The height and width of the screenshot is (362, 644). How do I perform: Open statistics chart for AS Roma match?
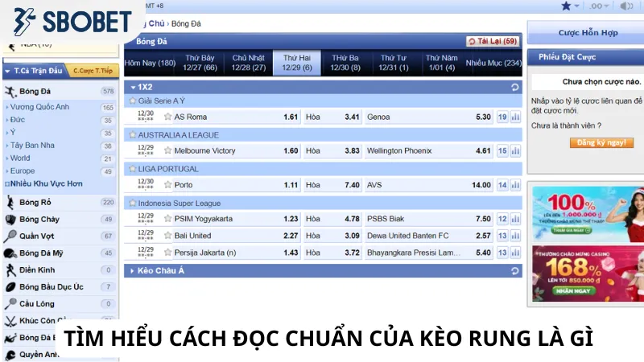tap(515, 117)
